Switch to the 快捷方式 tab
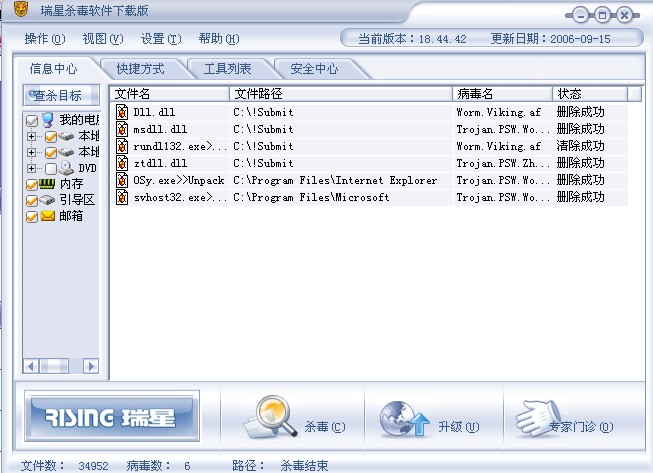The width and height of the screenshot is (653, 473). (x=140, y=69)
